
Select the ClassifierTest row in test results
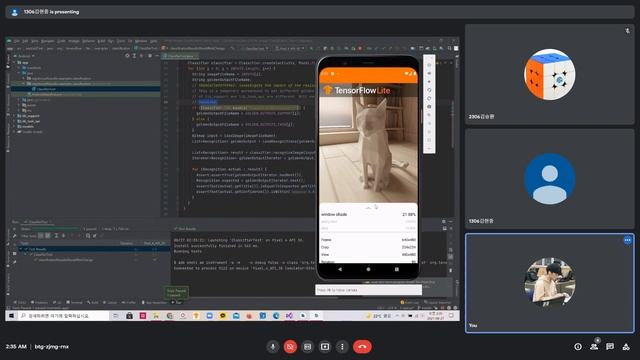(43, 254)
